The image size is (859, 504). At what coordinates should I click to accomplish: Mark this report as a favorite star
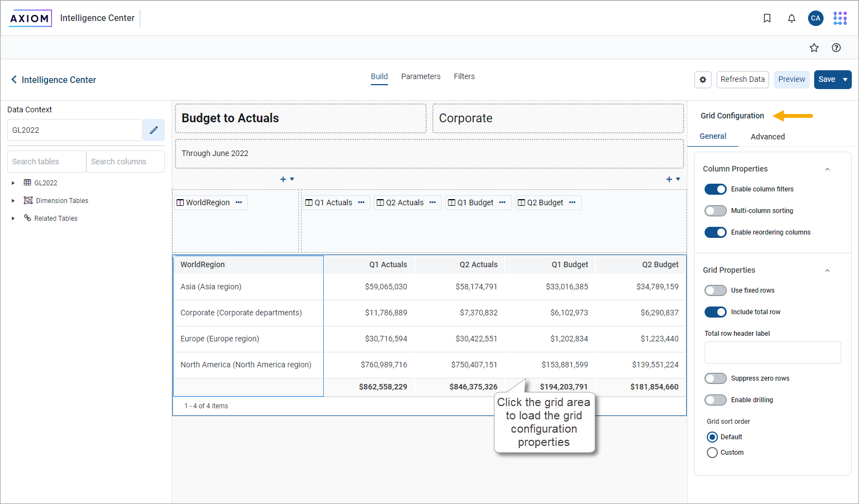(814, 48)
